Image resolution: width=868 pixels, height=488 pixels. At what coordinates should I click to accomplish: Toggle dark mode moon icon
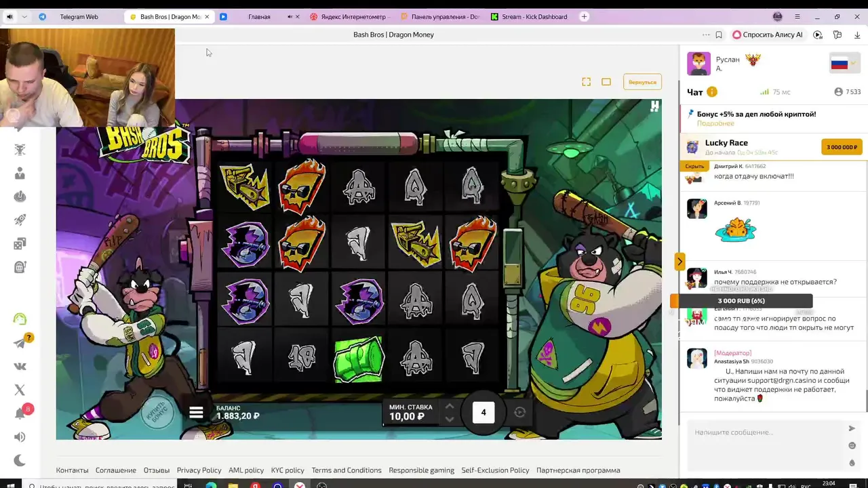pyautogui.click(x=20, y=461)
